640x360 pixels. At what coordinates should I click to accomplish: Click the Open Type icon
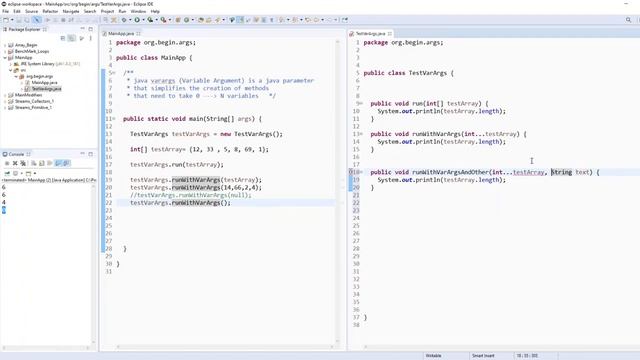tap(200, 20)
